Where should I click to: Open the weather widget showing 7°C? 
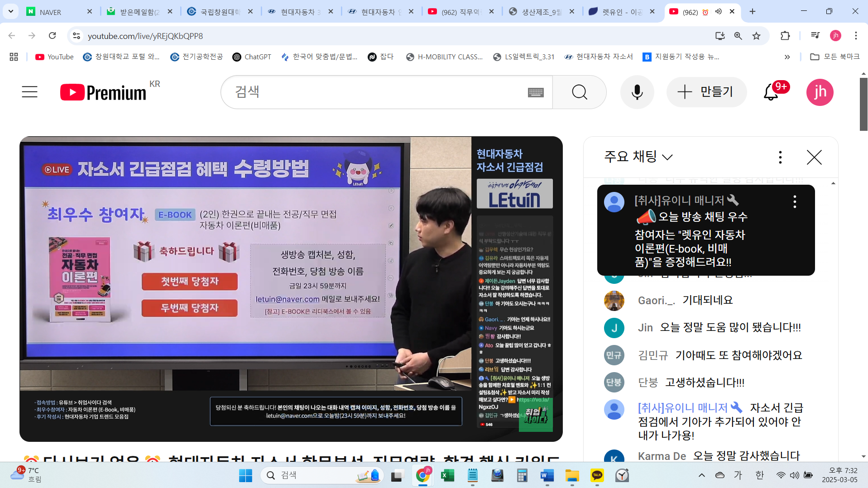click(x=26, y=475)
